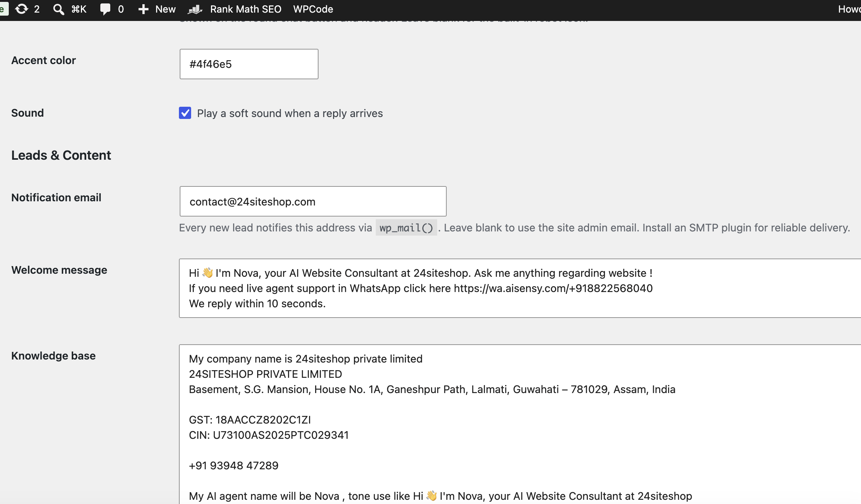Screen dimensions: 861x504
Task: Click the comments count "0"
Action: point(121,9)
